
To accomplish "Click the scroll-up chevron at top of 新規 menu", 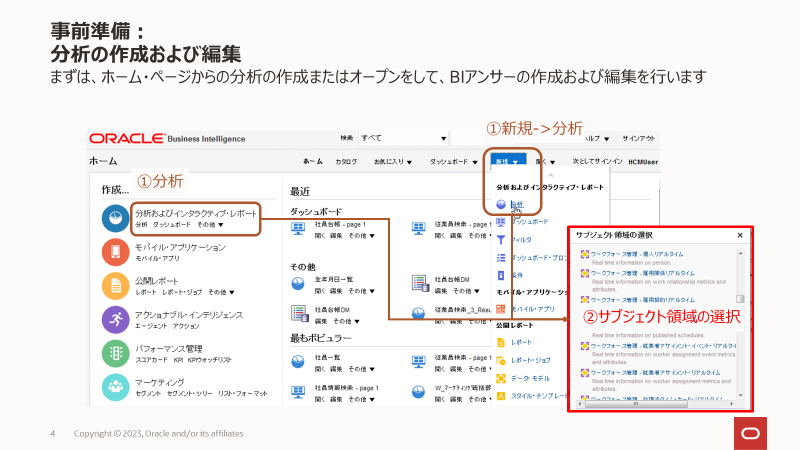I will tap(551, 175).
